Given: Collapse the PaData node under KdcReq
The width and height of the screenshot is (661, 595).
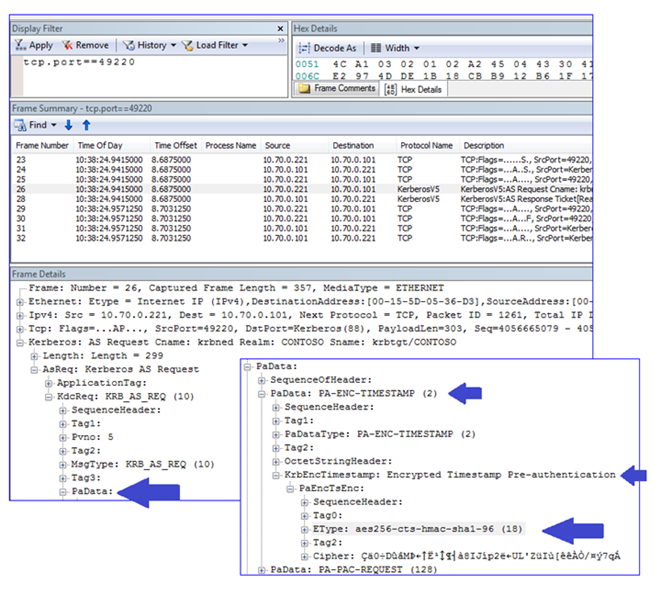Looking at the screenshot, I should [x=63, y=492].
